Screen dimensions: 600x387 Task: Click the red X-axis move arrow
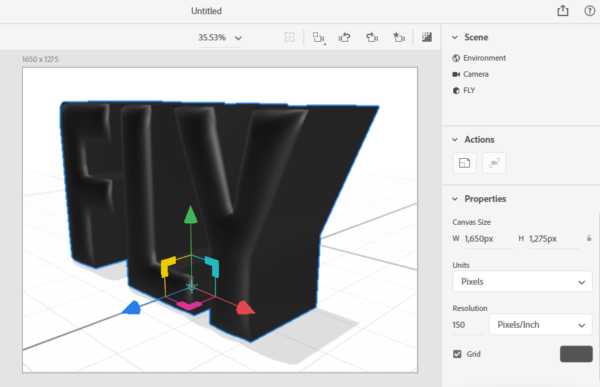pos(245,308)
